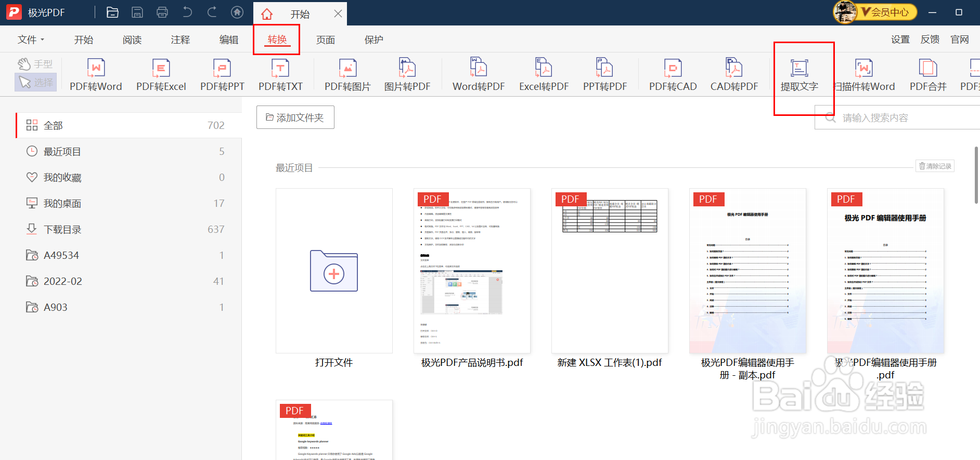Click the Open file folder icon in title bar
Screen dimensions: 980x460
[112, 12]
